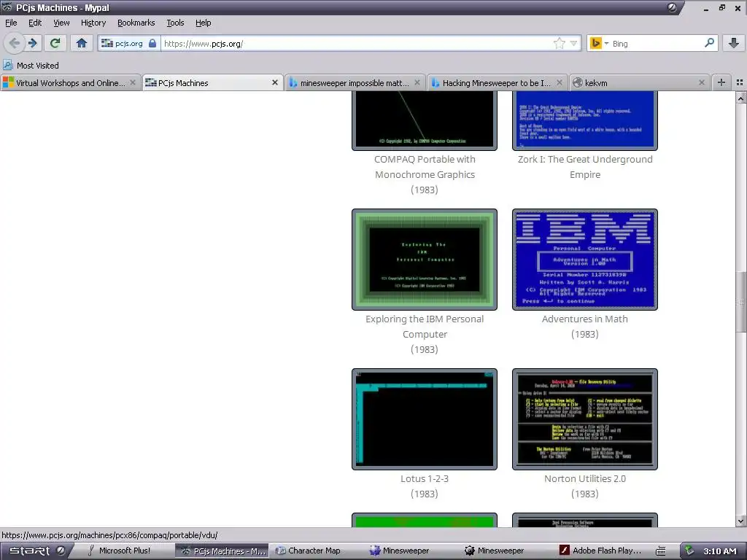The image size is (747, 560).
Task: Open COMPAQ Portable machine thumbnail
Action: click(x=425, y=120)
